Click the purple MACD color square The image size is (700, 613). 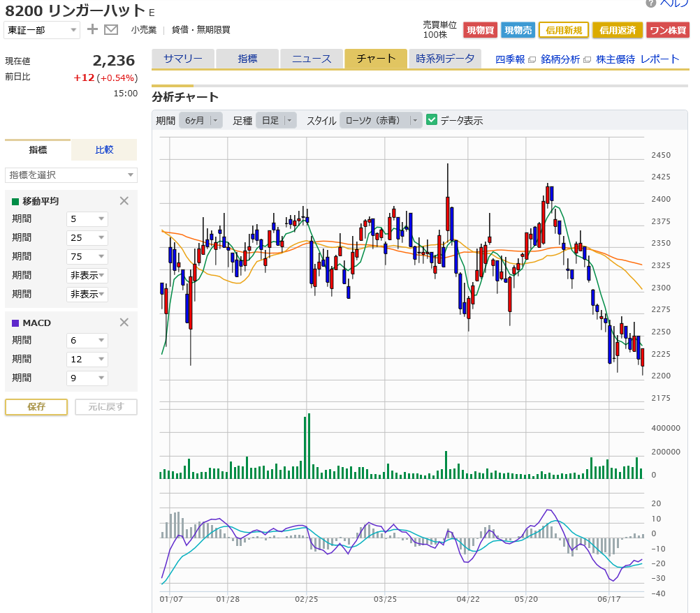[15, 323]
